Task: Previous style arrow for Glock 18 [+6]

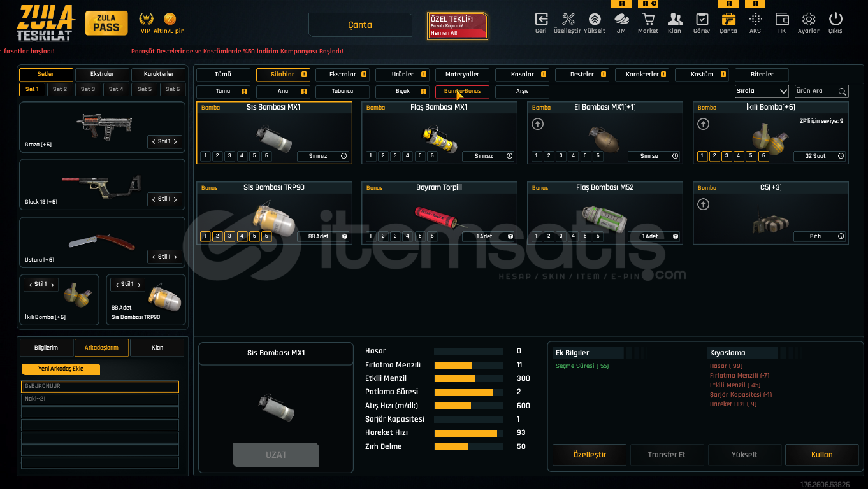Action: coord(154,199)
